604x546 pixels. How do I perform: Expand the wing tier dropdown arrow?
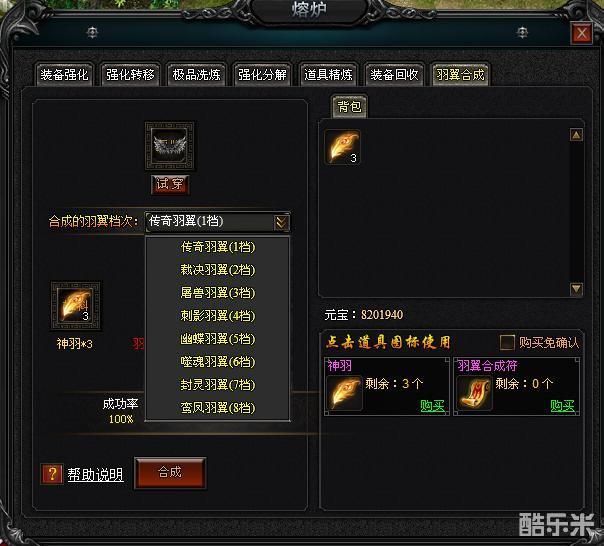pyautogui.click(x=282, y=222)
